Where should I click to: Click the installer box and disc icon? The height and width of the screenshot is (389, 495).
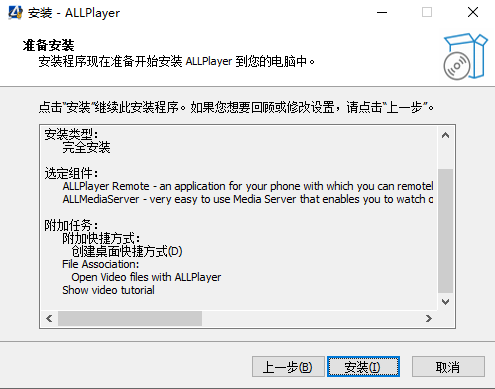(465, 56)
